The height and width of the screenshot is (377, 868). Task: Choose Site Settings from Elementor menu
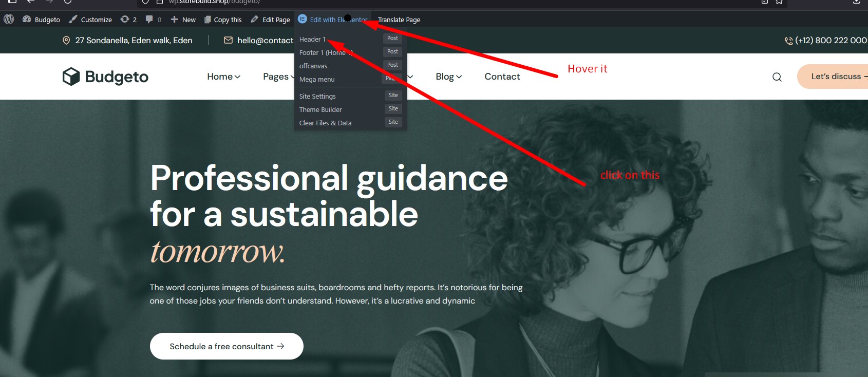[x=317, y=96]
